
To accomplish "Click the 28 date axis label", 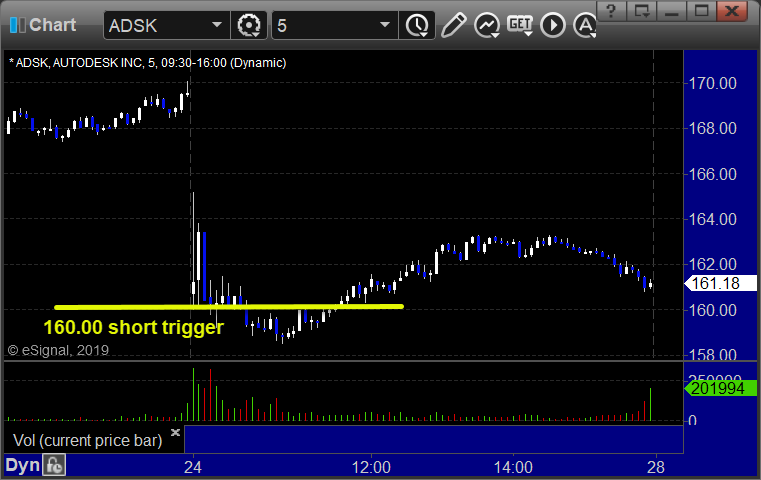I will coord(656,467).
